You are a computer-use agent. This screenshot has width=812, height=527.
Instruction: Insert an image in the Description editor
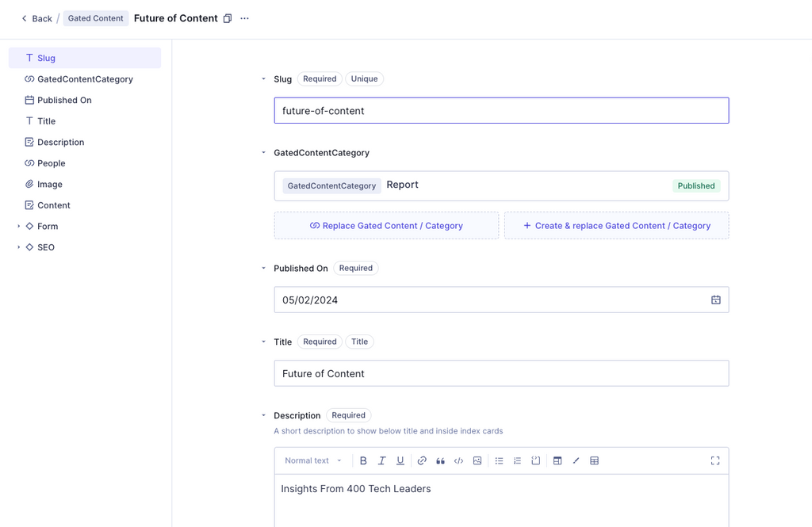click(477, 460)
